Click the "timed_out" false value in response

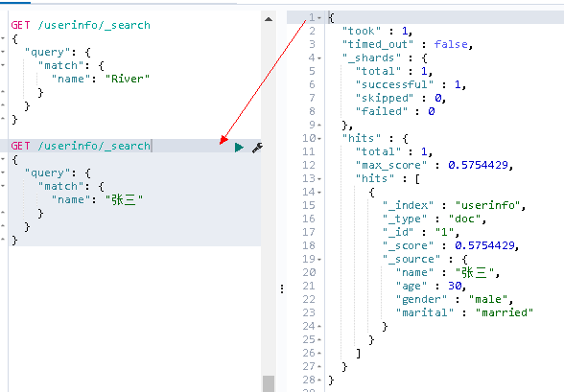[x=451, y=44]
